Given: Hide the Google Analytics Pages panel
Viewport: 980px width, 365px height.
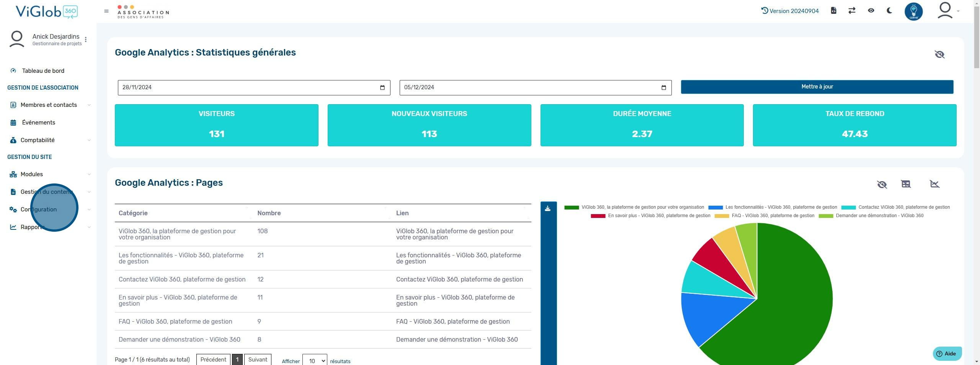Looking at the screenshot, I should pyautogui.click(x=882, y=185).
